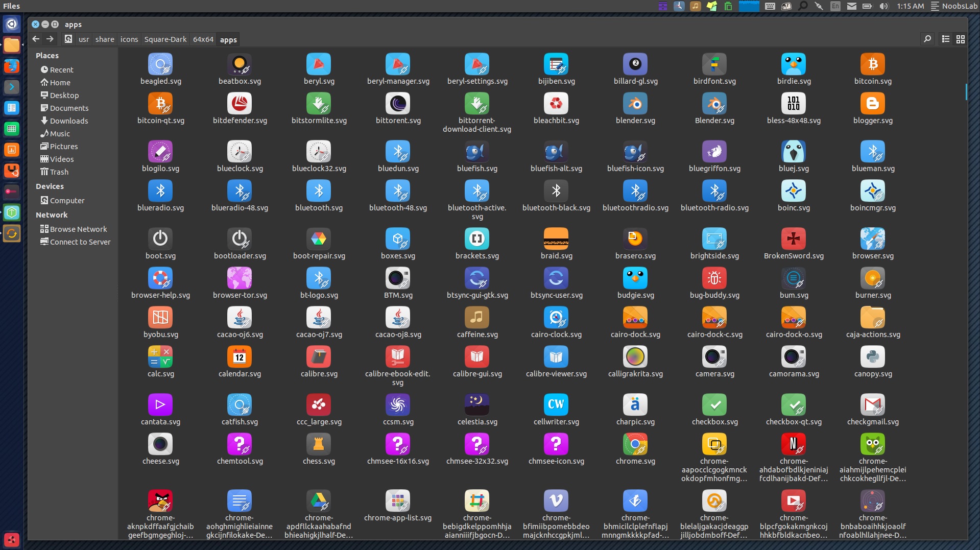Open the file search tool

pos(927,39)
